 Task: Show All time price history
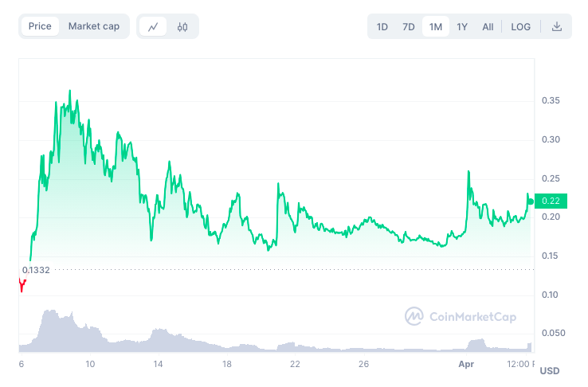tap(488, 26)
